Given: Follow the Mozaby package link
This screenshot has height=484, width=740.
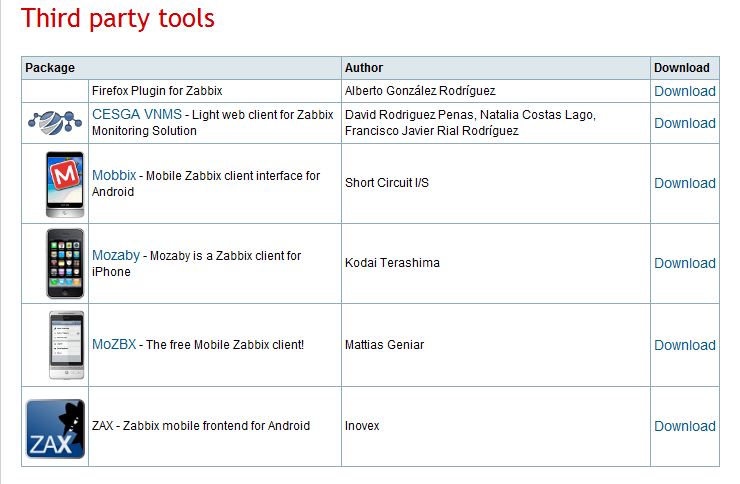Looking at the screenshot, I should 116,255.
